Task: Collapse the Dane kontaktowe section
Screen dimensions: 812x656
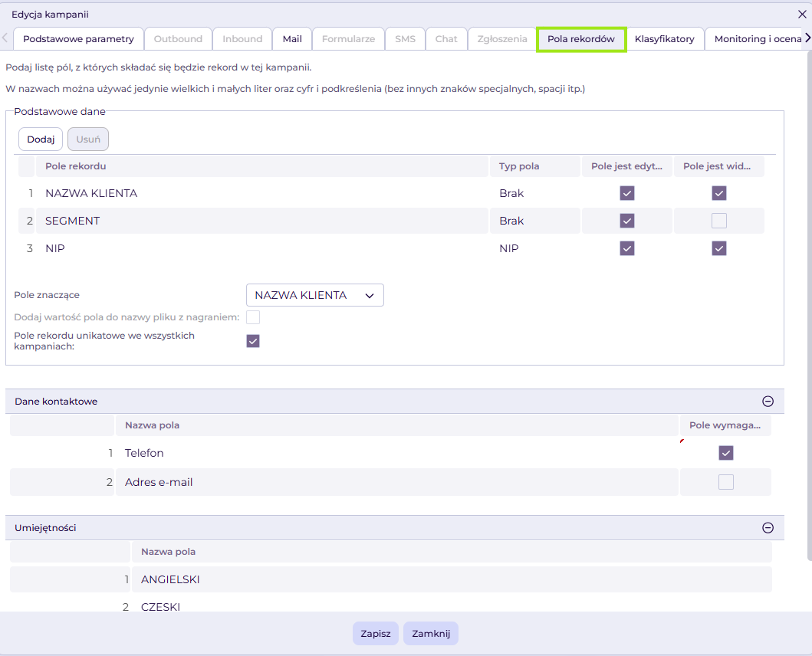Action: point(768,402)
